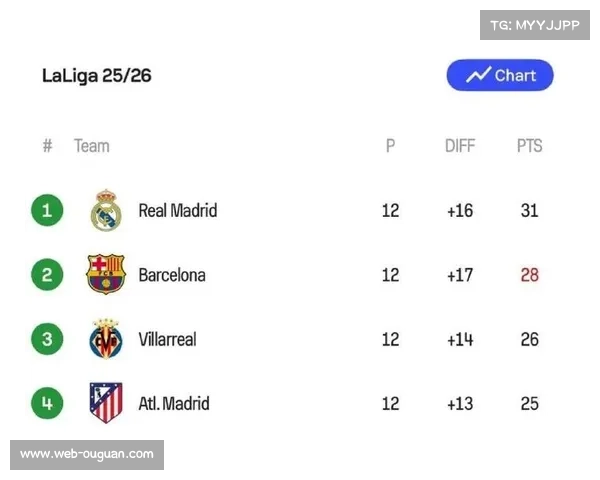Image resolution: width=600 pixels, height=480 pixels.
Task: Click the Real Madrid club crest
Action: click(x=106, y=211)
